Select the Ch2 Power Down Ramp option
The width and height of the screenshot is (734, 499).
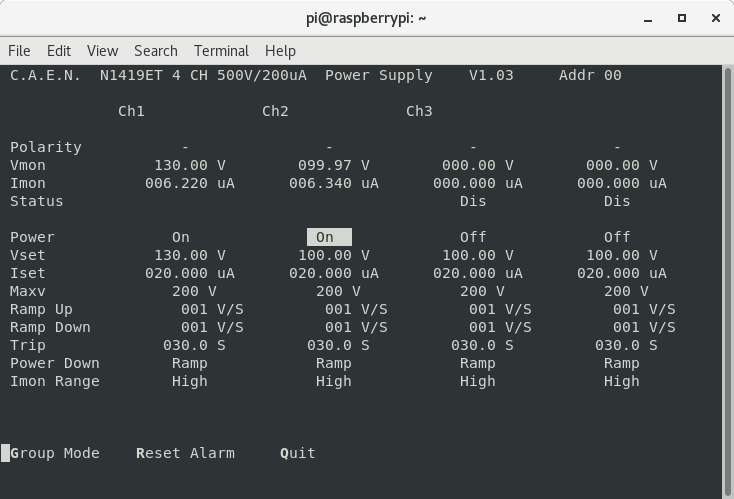coord(334,363)
